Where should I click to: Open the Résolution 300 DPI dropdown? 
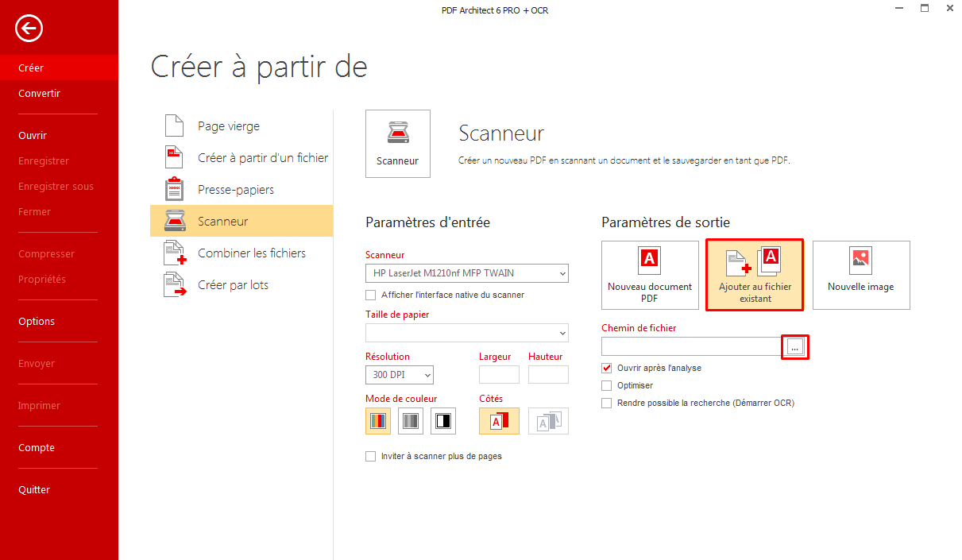click(400, 375)
